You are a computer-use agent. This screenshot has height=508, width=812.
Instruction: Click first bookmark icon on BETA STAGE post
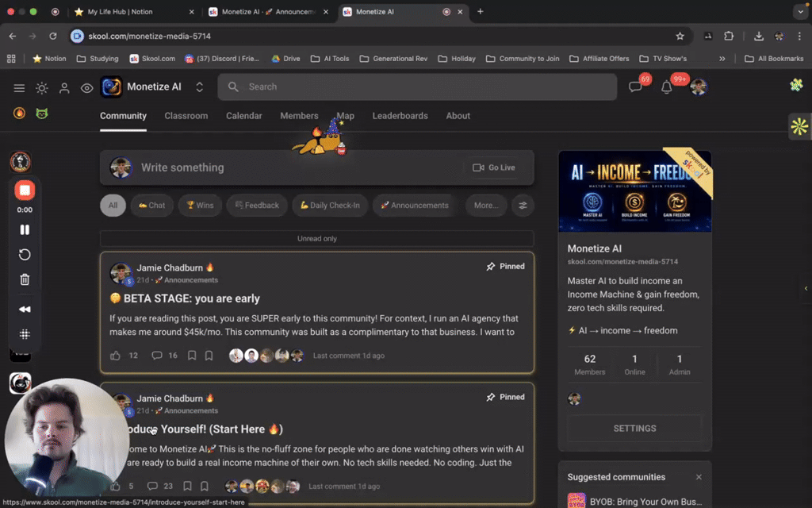[x=192, y=356]
